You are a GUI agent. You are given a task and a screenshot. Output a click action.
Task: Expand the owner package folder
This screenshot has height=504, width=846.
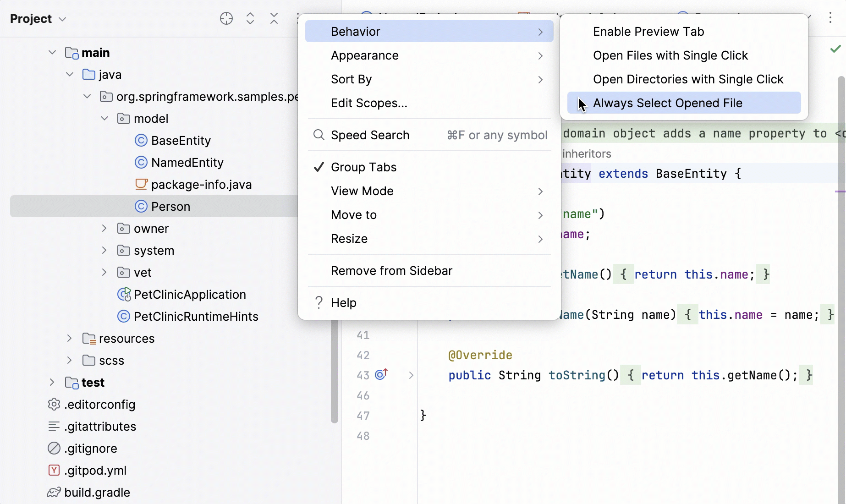point(104,228)
